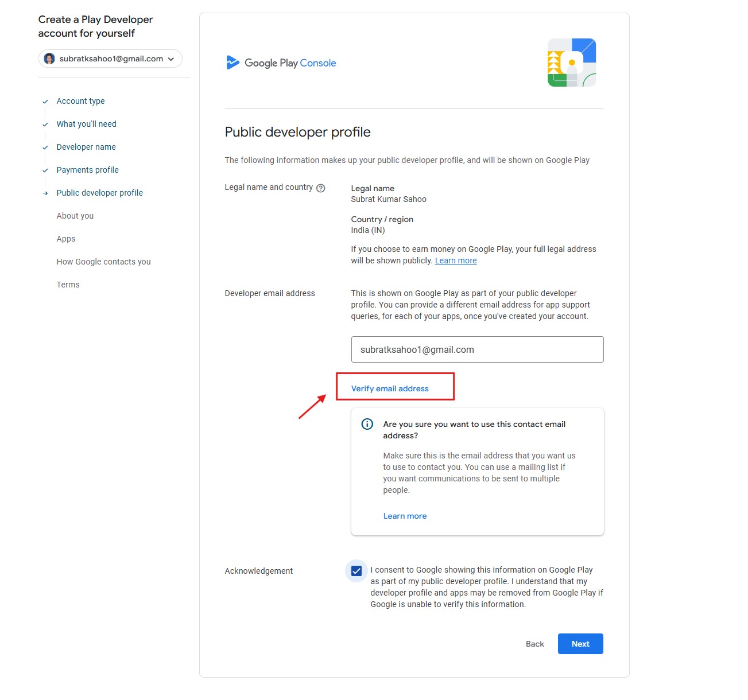This screenshot has height=700, width=748.
Task: Click the arrow icon beside Public developer profile step
Action: [45, 193]
